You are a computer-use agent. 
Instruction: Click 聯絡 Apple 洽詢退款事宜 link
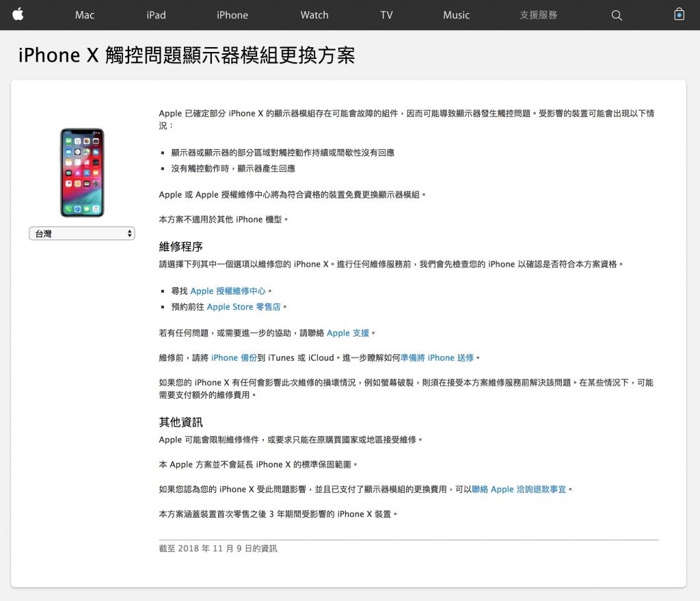point(519,490)
